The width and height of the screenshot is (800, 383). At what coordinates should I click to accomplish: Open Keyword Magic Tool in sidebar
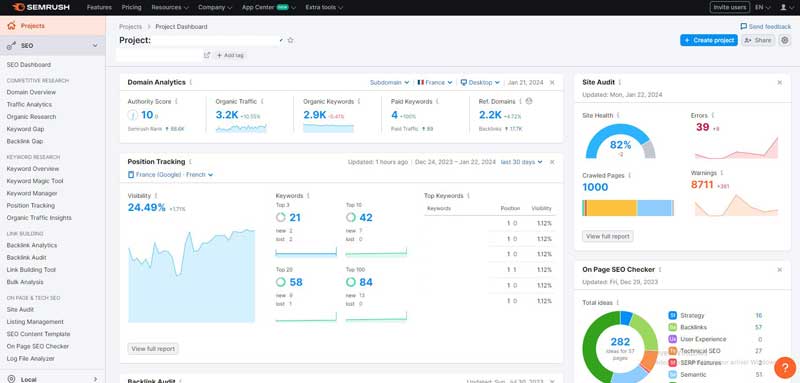pos(35,181)
